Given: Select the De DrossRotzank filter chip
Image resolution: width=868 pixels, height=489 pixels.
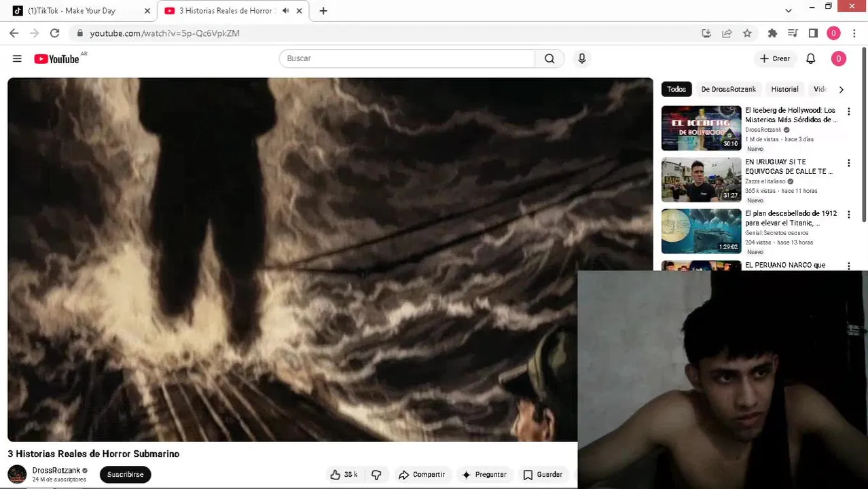Looking at the screenshot, I should pyautogui.click(x=728, y=89).
